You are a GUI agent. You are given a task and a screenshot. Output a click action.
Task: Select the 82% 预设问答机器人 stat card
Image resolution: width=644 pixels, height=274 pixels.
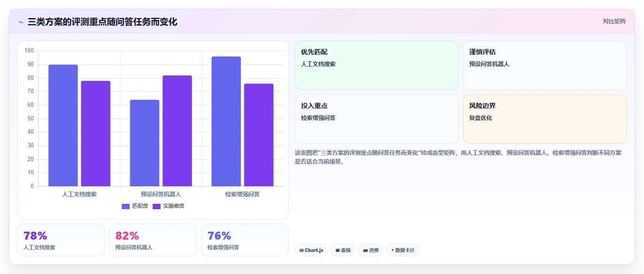coord(153,240)
